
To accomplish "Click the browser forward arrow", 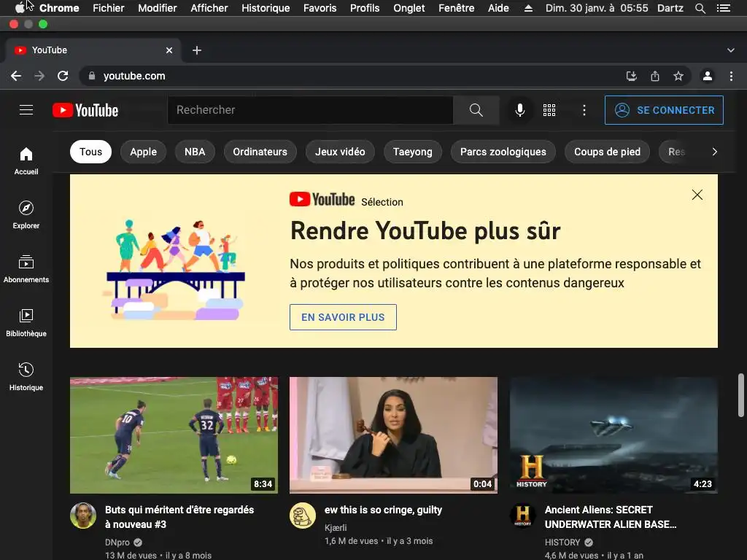I will (39, 76).
